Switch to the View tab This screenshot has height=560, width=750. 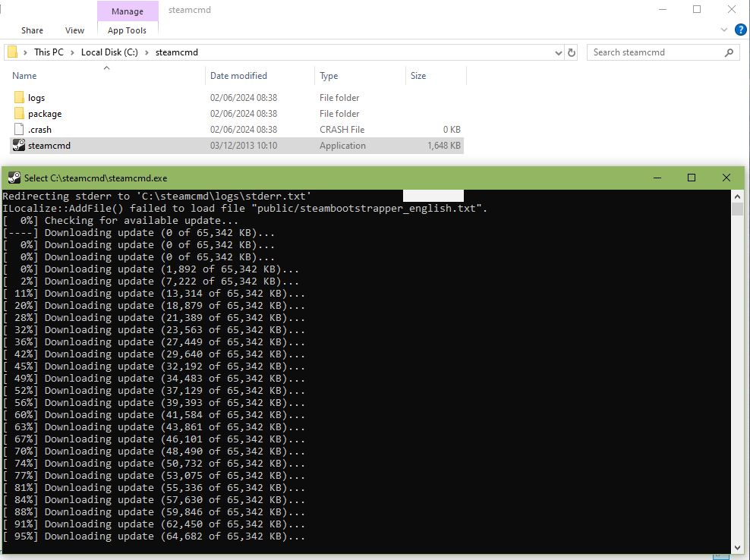tap(74, 30)
